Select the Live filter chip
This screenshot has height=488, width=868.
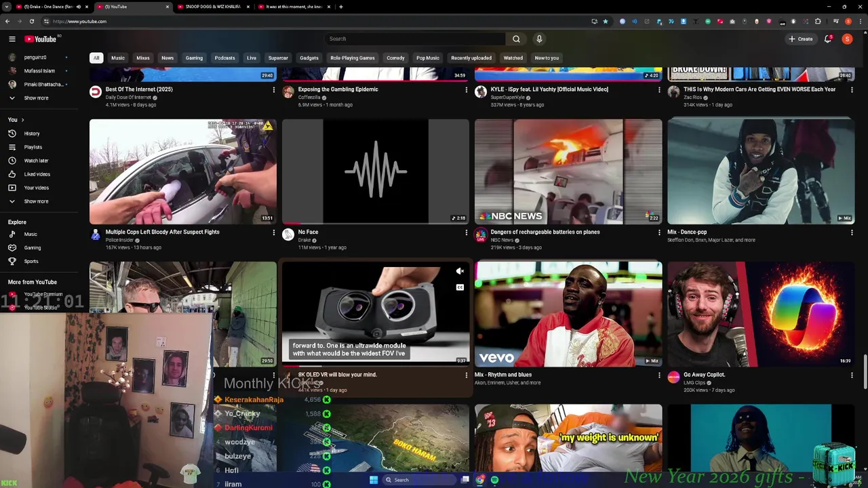click(x=252, y=58)
